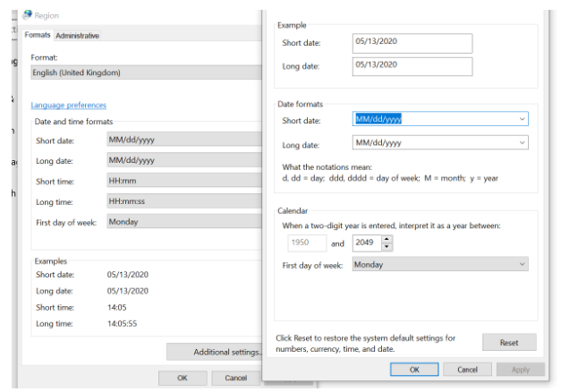Viewport: 561px width, 392px height.
Task: Switch to the Administrative tab
Action: 77,36
